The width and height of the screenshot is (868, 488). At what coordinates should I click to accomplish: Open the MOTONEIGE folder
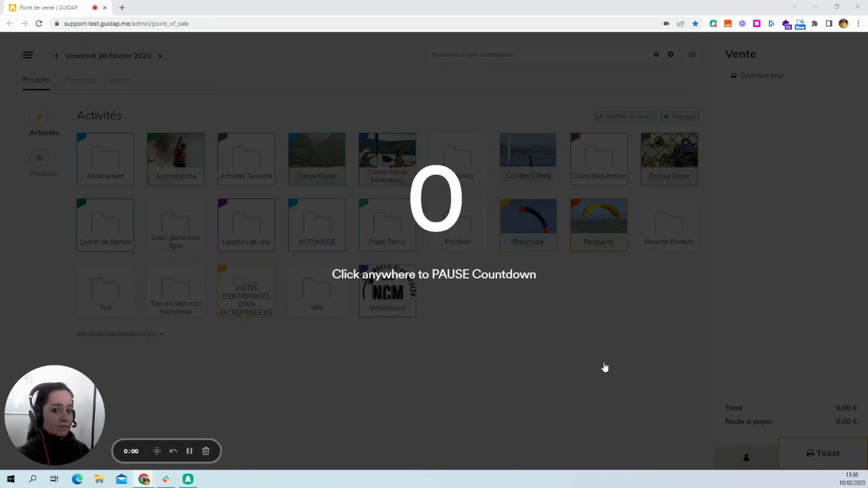tap(317, 224)
